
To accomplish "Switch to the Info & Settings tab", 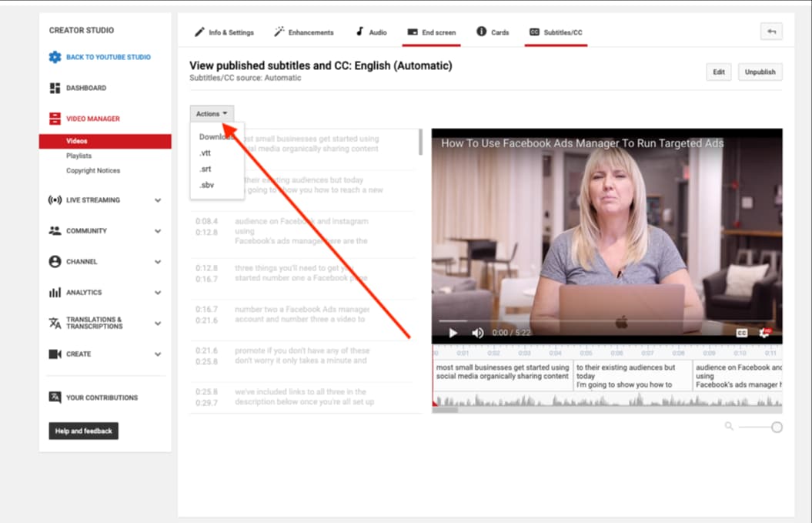I will [x=225, y=32].
